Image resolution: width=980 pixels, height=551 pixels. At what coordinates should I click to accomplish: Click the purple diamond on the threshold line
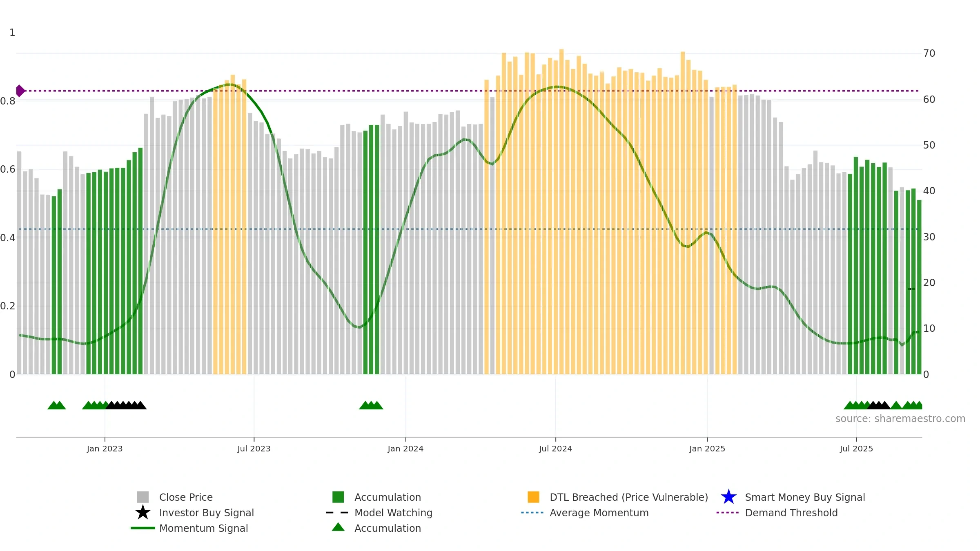[20, 91]
